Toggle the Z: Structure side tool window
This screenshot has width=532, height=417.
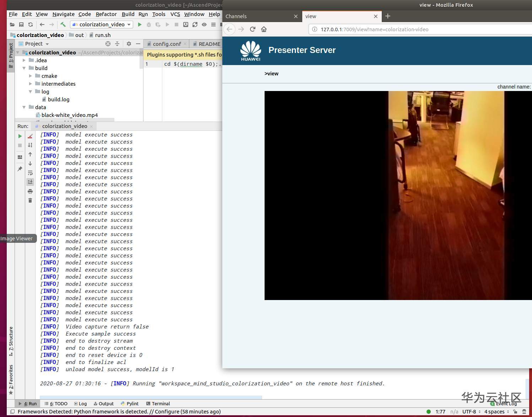(11, 341)
